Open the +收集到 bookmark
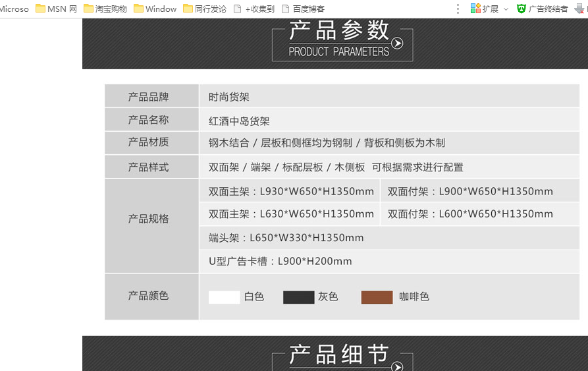The height and width of the screenshot is (371, 588). click(x=254, y=9)
